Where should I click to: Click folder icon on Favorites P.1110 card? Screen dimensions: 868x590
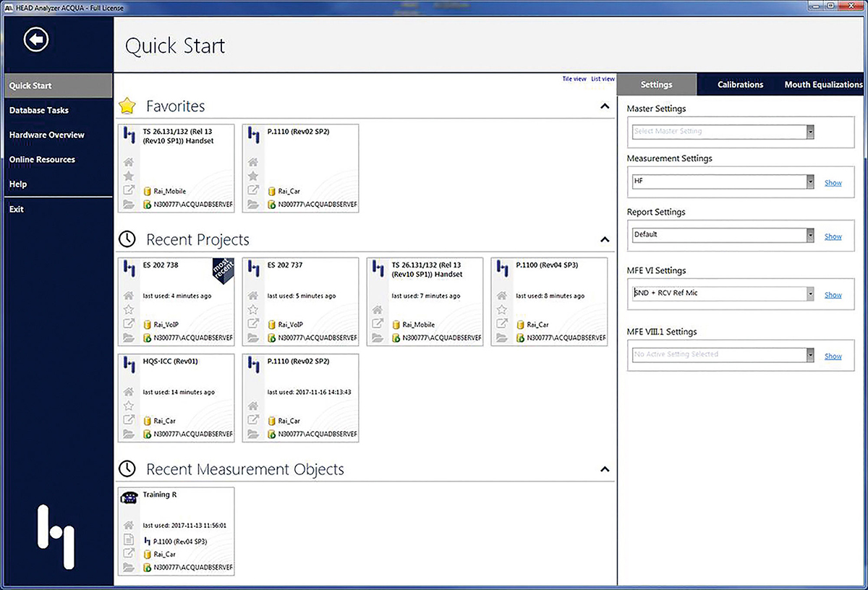[253, 204]
